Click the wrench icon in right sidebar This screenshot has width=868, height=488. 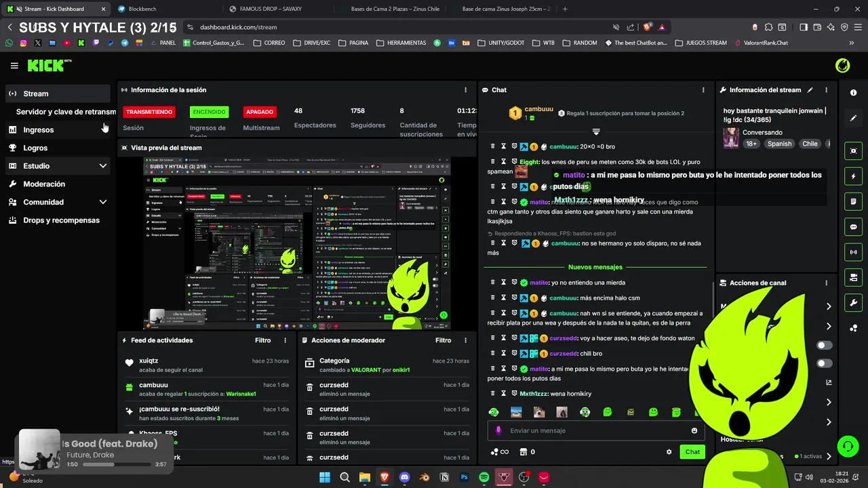853,302
